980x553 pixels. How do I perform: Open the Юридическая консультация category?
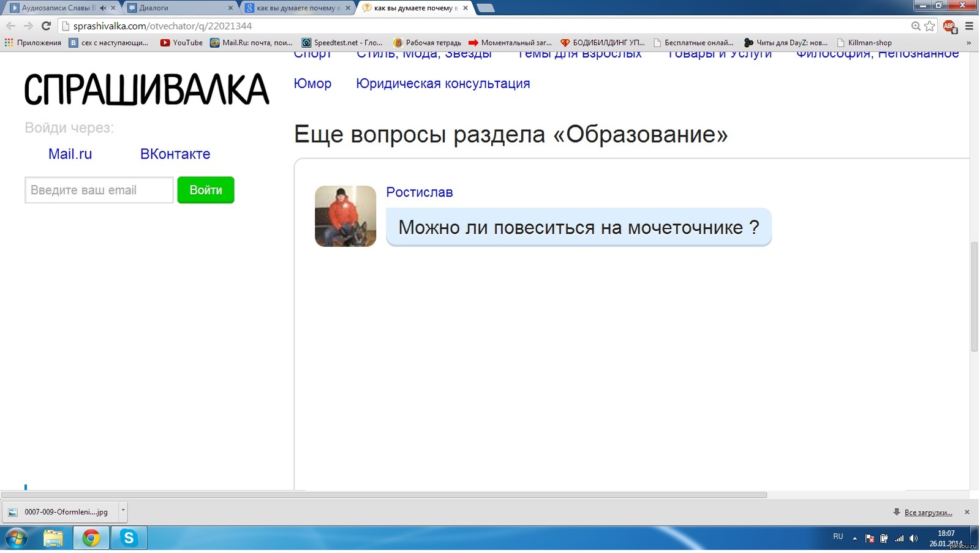click(443, 83)
